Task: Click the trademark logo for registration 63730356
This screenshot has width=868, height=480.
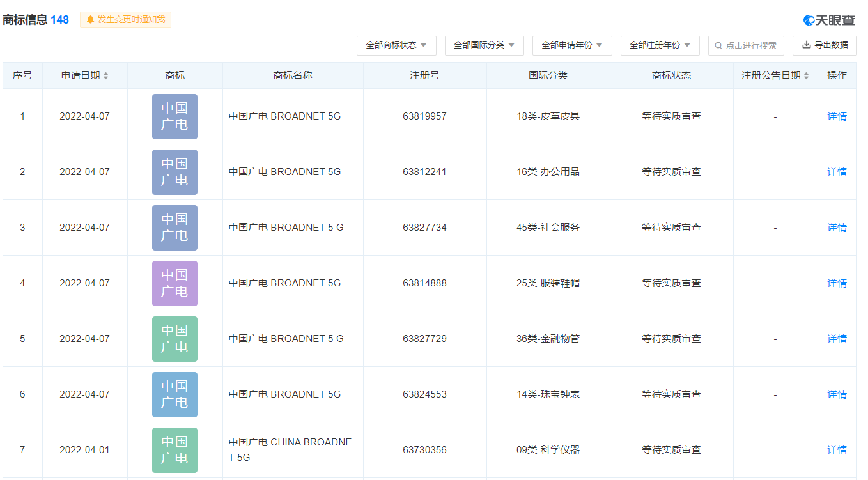Action: [174, 450]
